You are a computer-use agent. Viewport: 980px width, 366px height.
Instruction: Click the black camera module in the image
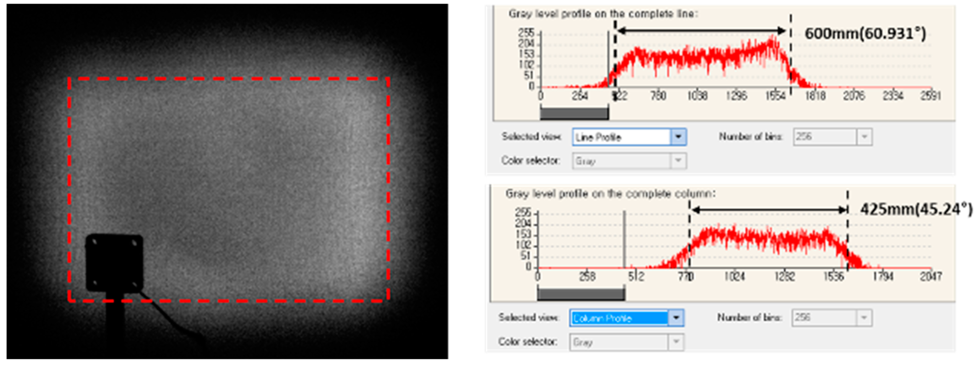click(x=114, y=263)
